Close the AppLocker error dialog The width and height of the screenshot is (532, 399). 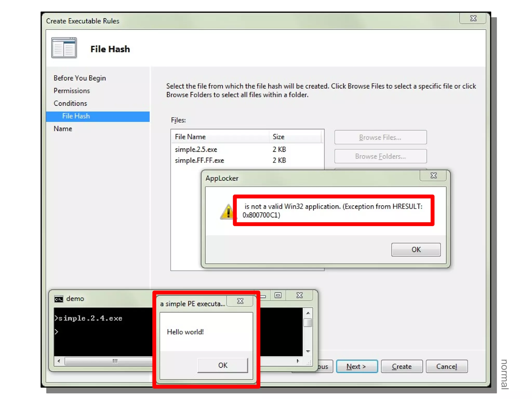tap(433, 176)
